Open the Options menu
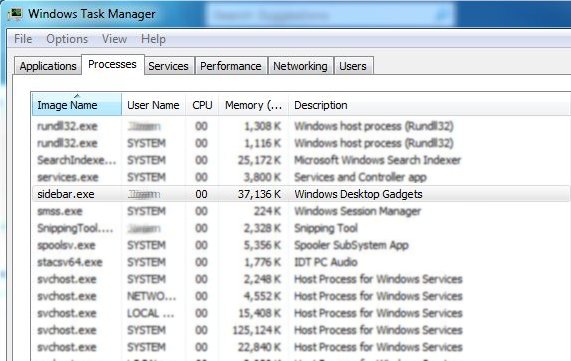The height and width of the screenshot is (361, 571). (67, 39)
